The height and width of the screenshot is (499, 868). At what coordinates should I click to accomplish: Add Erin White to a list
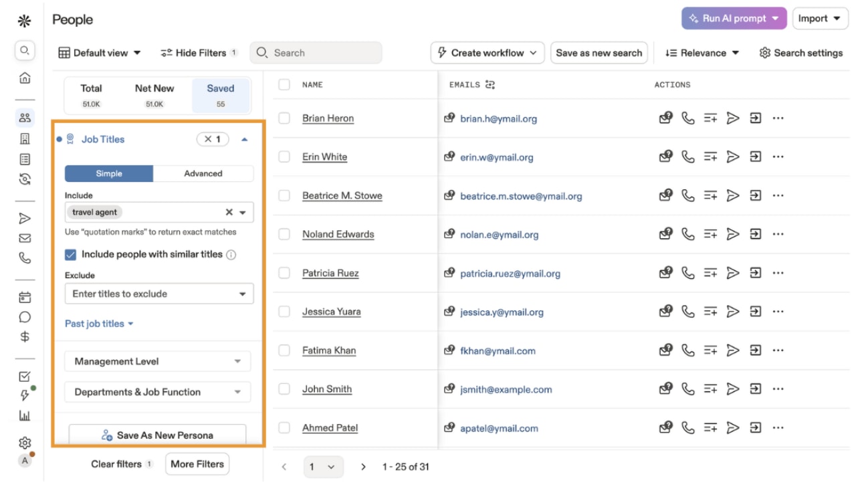(710, 157)
